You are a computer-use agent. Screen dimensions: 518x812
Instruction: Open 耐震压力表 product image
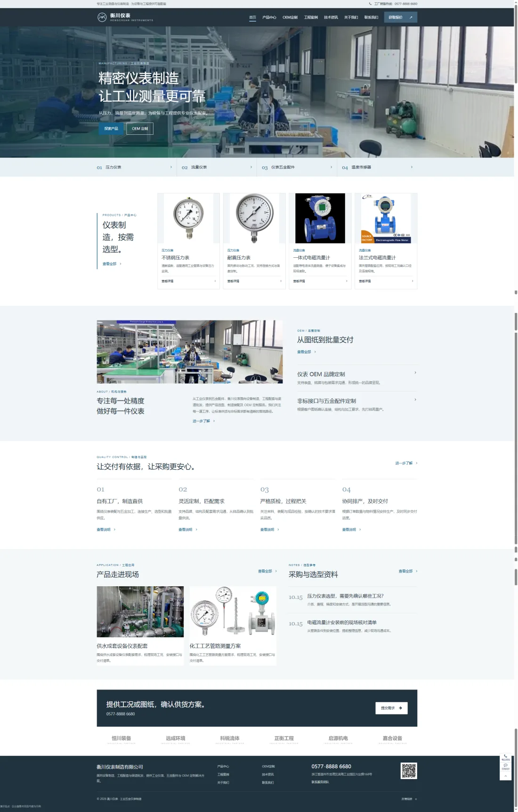tap(254, 218)
